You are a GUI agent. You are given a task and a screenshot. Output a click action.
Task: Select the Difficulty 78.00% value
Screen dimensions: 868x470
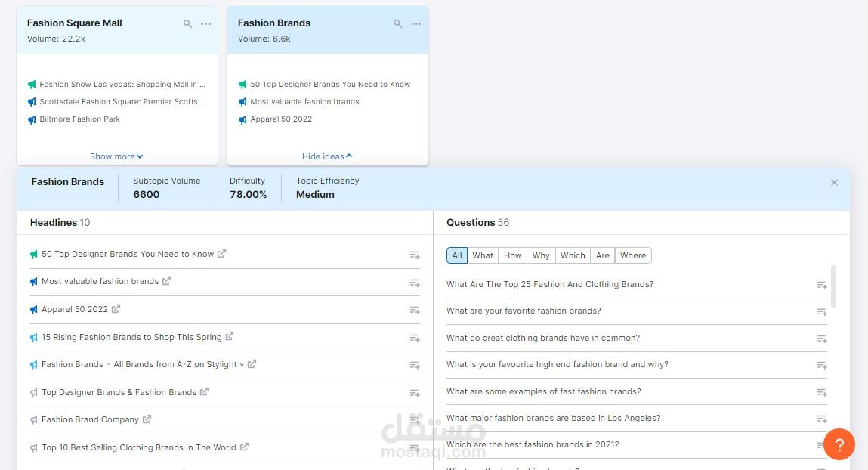[248, 194]
